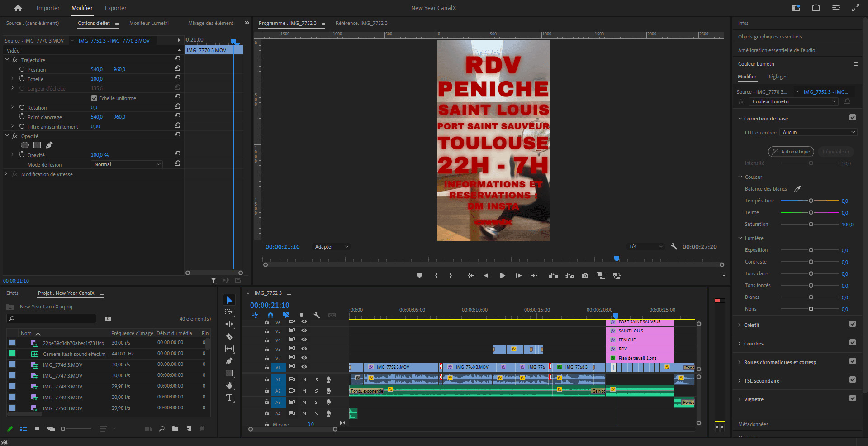Viewport: 868px width, 446px height.
Task: Play the sequence in Program monitor
Action: pos(502,275)
